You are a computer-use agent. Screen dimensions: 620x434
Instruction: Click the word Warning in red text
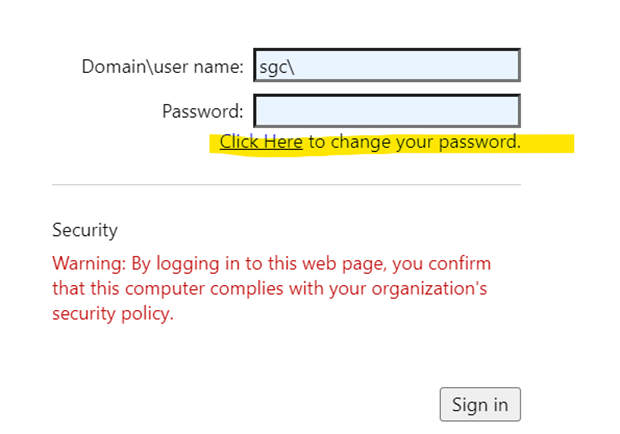click(88, 264)
